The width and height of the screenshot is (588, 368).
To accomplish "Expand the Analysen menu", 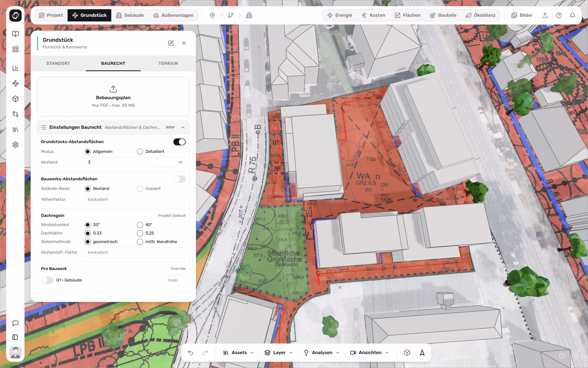I will [322, 353].
